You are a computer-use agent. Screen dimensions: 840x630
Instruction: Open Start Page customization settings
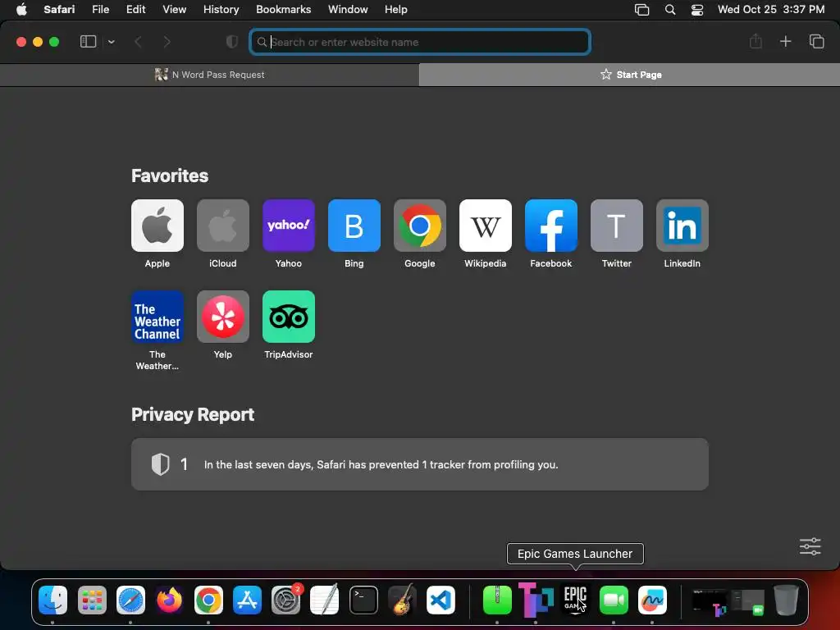[x=810, y=546]
